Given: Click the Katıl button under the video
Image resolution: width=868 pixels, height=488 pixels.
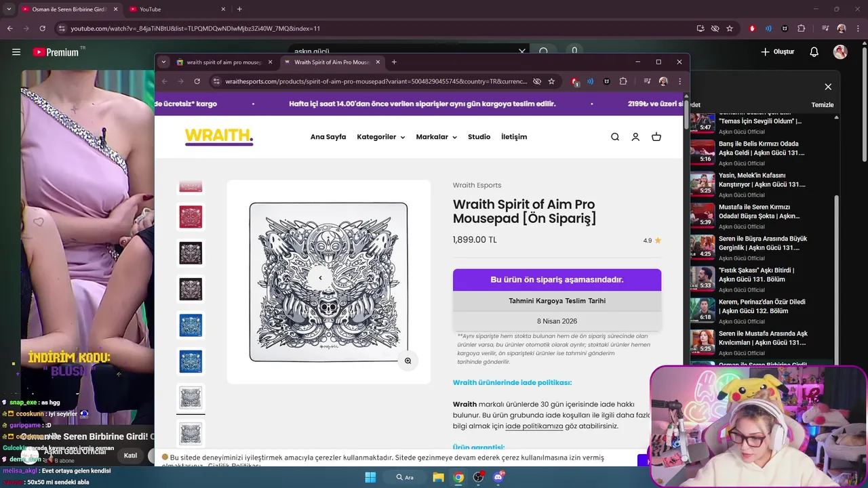Looking at the screenshot, I should click(x=130, y=455).
